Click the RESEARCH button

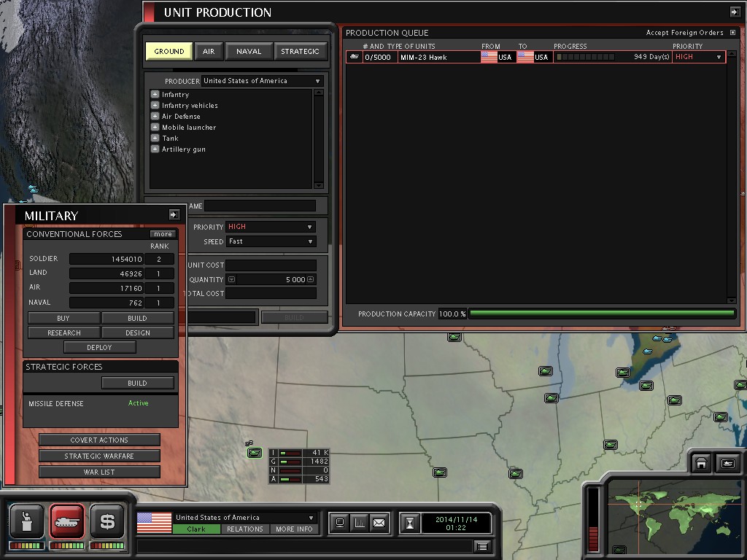coord(64,332)
